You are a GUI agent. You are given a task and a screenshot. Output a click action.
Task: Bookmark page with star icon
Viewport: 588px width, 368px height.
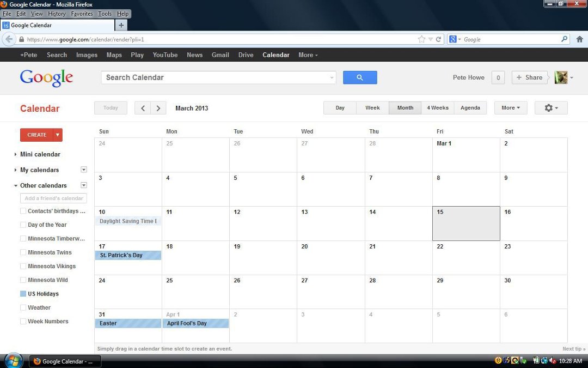click(x=421, y=39)
